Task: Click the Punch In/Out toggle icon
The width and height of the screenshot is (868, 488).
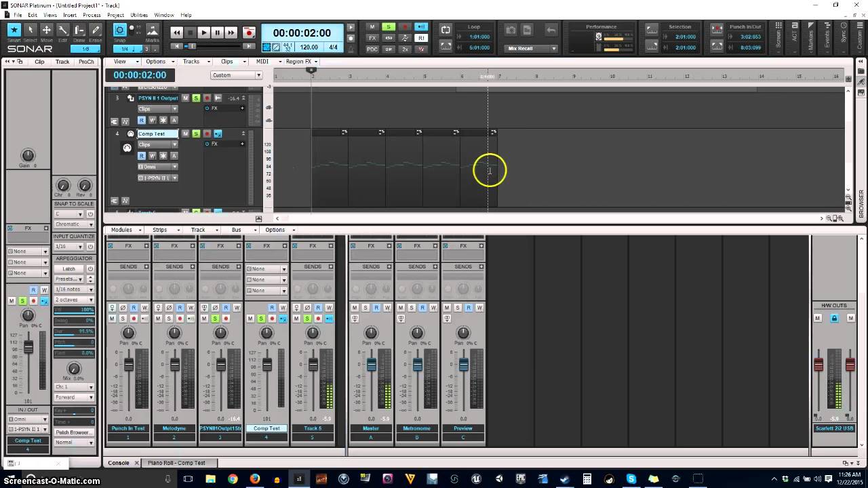Action: point(717,30)
